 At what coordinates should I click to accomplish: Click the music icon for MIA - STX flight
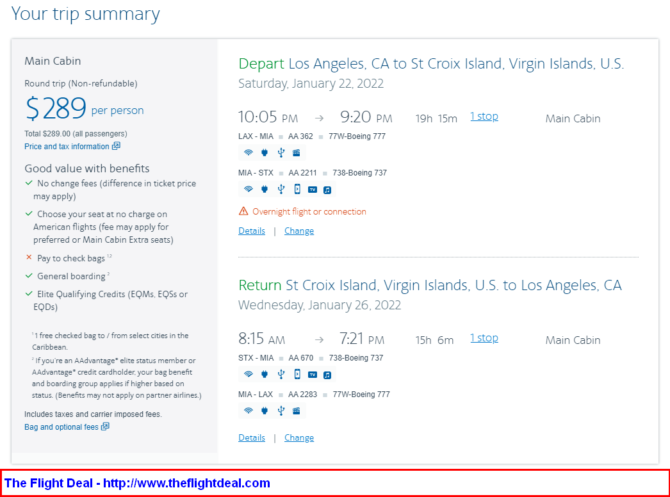pyautogui.click(x=327, y=190)
